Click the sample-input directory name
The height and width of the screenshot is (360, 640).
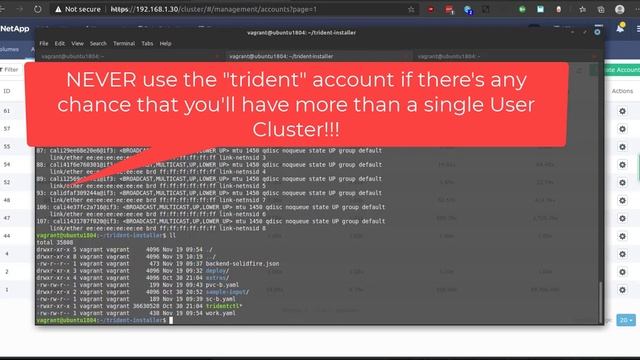[x=226, y=292]
